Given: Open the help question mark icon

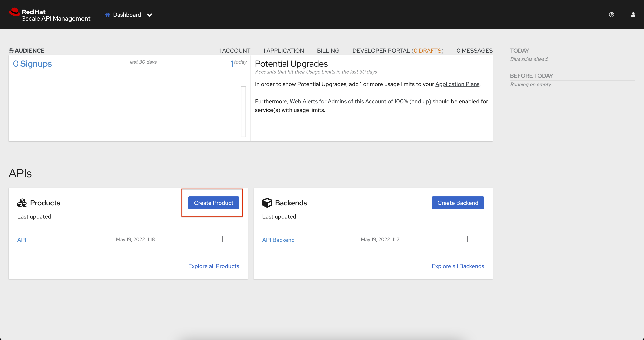Looking at the screenshot, I should [x=612, y=15].
